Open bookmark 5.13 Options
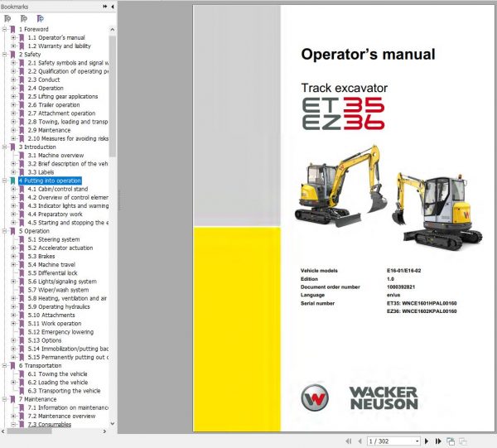Image resolution: width=497 pixels, height=448 pixels. pos(45,340)
